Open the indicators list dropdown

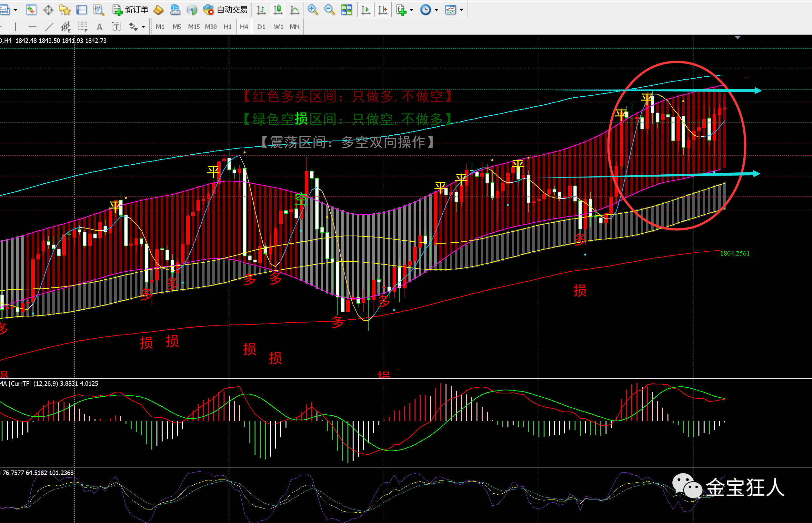pos(412,10)
